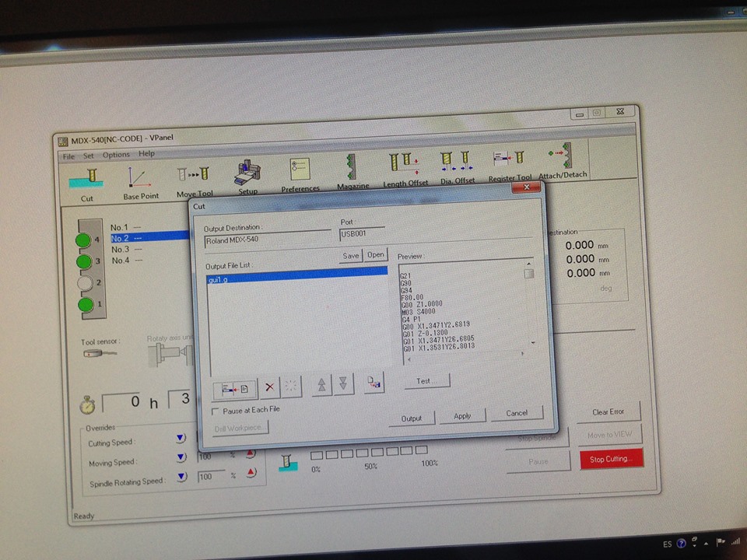This screenshot has height=560, width=747.
Task: Open Preferences from the VPanel toolbar
Action: click(x=300, y=175)
